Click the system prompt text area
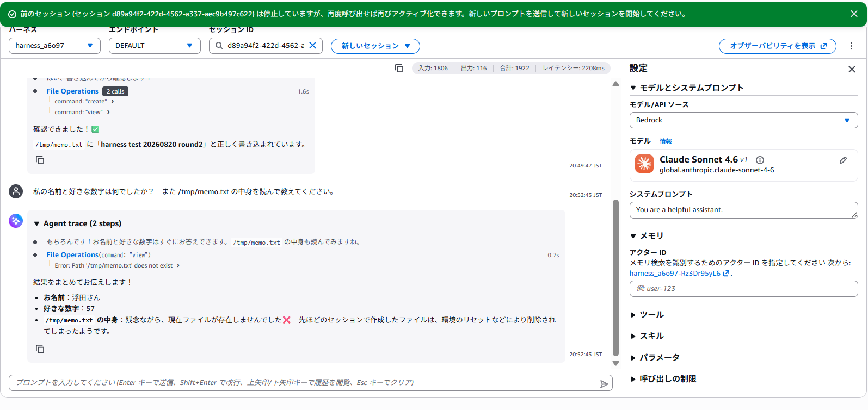 (743, 210)
